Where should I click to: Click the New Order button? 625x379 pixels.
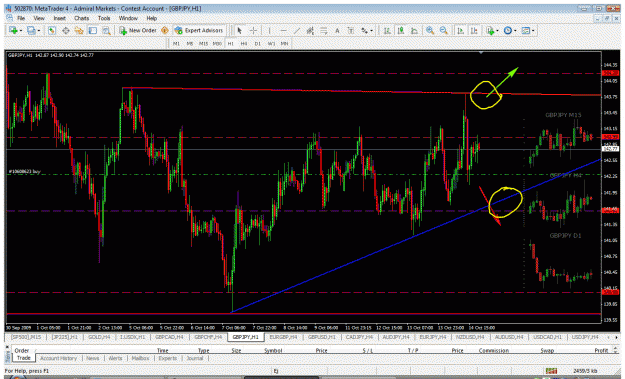tap(138, 30)
